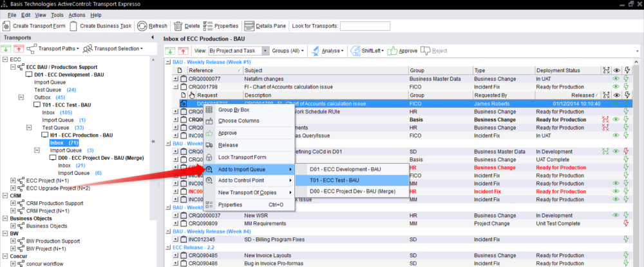644x267 pixels.
Task: Click the Details Pane icon
Action: pyautogui.click(x=249, y=26)
